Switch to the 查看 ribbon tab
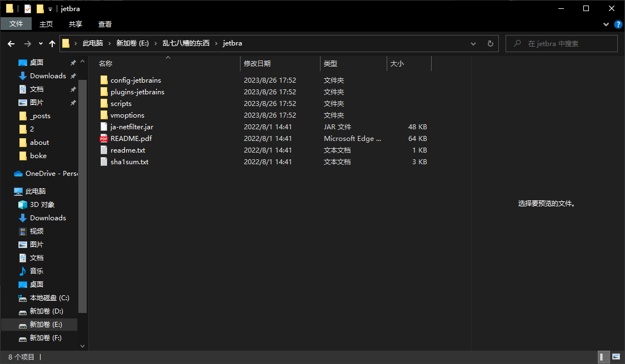The image size is (625, 364). pyautogui.click(x=105, y=24)
